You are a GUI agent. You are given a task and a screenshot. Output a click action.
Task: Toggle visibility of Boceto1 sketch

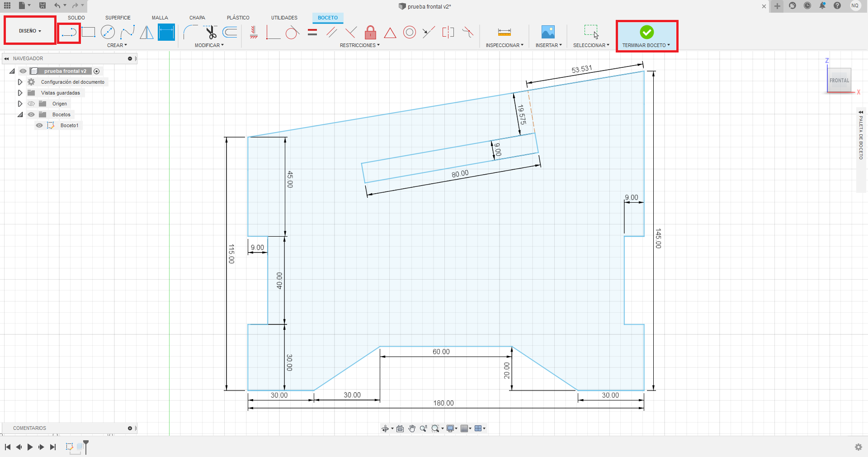click(x=39, y=125)
